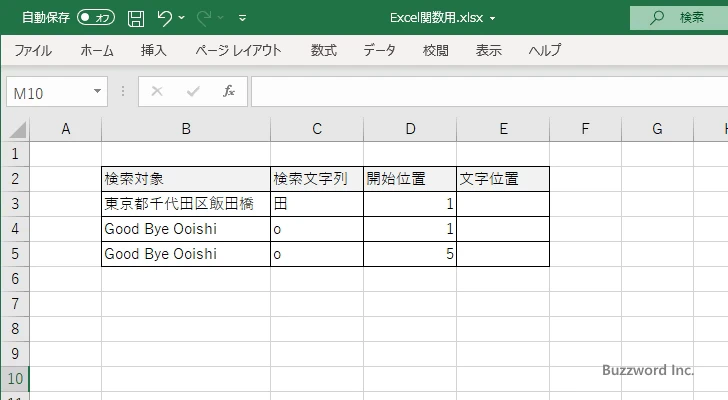Select row 1 header
The height and width of the screenshot is (400, 728).
(x=15, y=154)
